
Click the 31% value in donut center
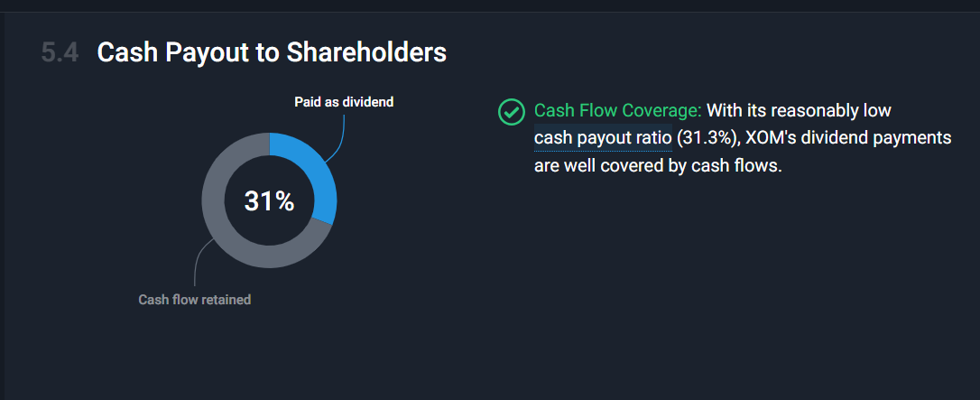point(269,201)
